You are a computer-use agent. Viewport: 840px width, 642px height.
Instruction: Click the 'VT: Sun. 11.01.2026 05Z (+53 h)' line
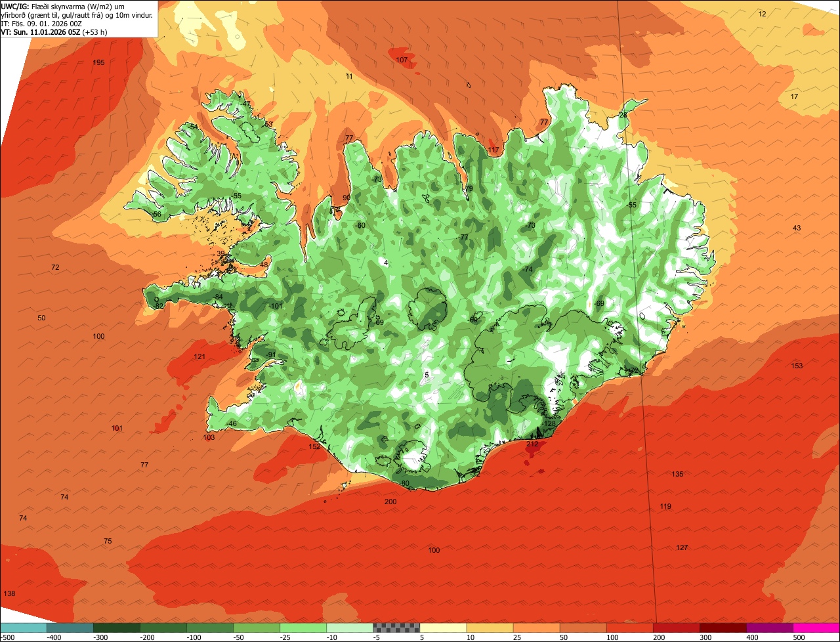(54, 32)
